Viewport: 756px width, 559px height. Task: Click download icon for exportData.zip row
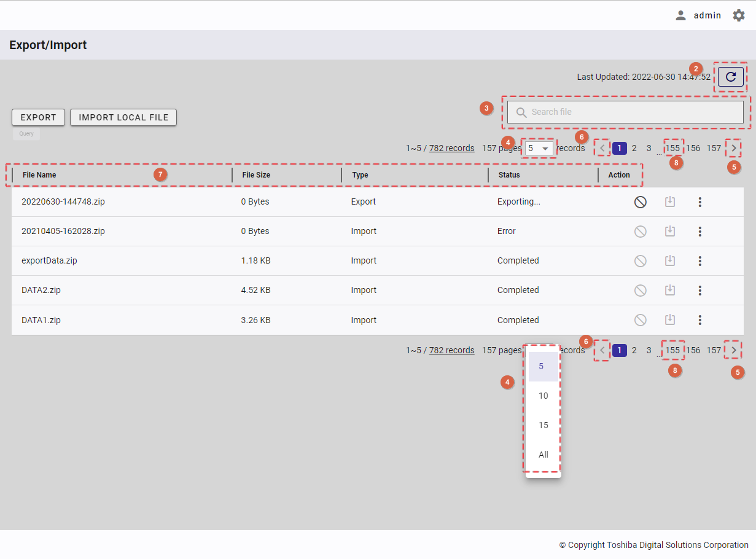click(670, 261)
